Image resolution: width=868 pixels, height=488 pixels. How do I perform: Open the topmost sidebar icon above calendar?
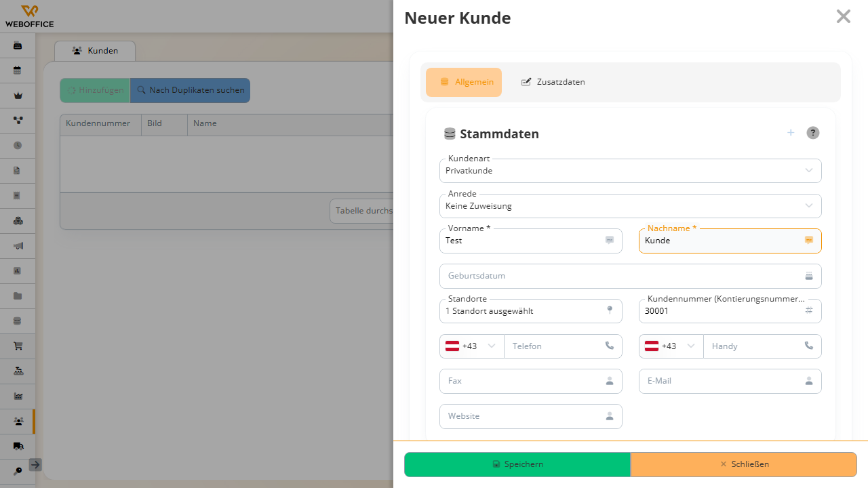pos(18,45)
